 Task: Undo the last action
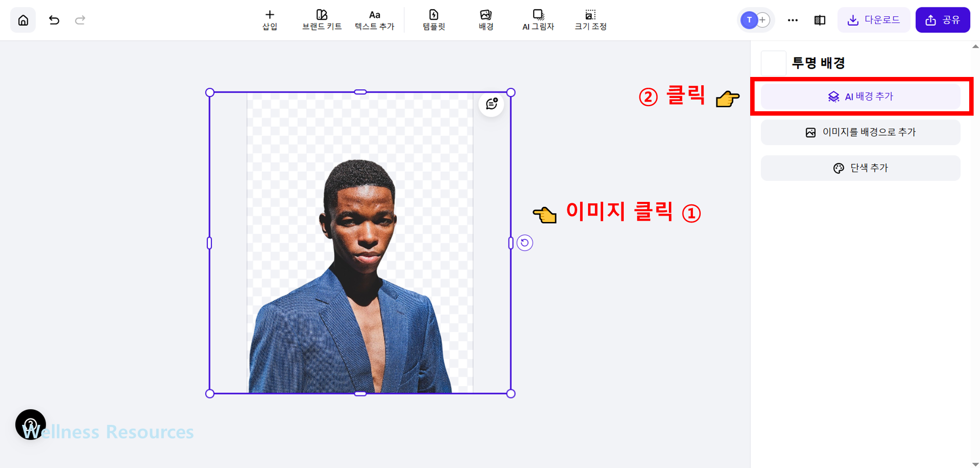[x=54, y=20]
